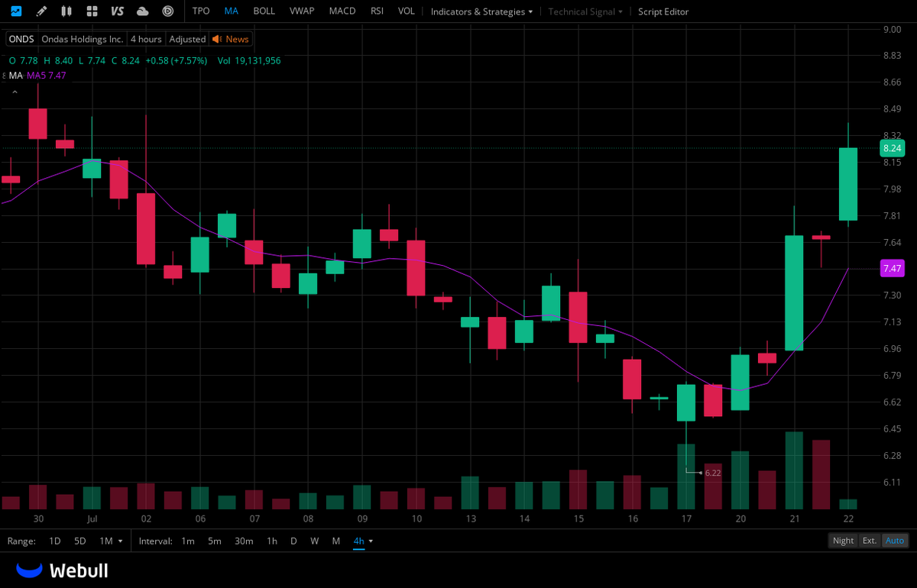The width and height of the screenshot is (917, 588).
Task: Set range to 1D
Action: pyautogui.click(x=55, y=541)
